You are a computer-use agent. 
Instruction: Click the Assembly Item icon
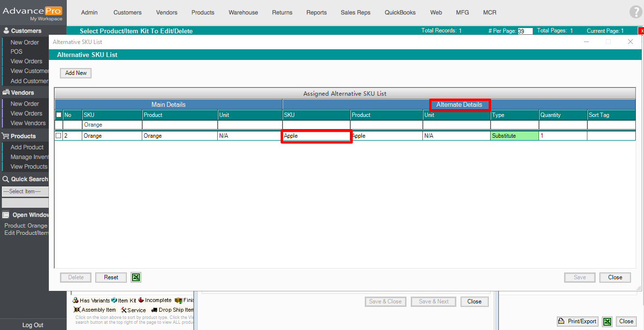(x=77, y=310)
